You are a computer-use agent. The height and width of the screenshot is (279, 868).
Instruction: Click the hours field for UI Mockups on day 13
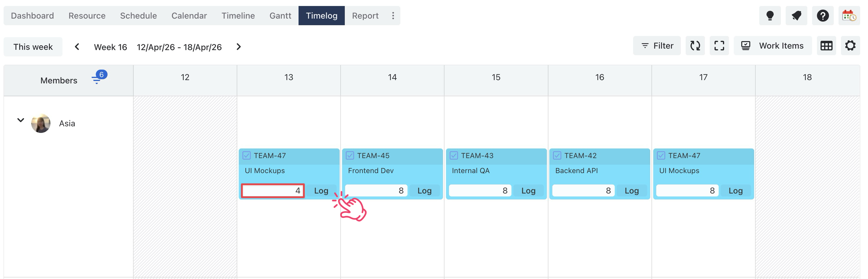click(x=273, y=191)
